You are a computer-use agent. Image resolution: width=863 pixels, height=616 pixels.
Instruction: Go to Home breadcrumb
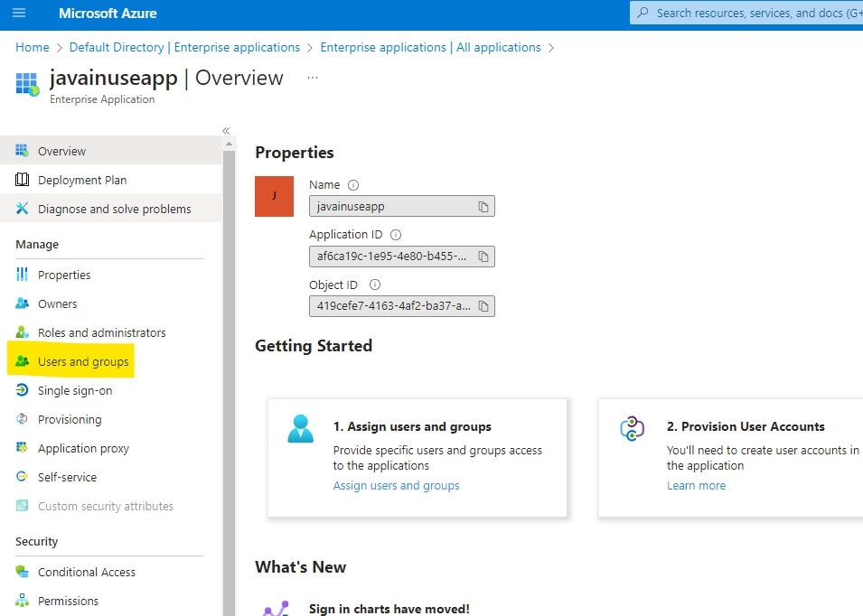32,47
